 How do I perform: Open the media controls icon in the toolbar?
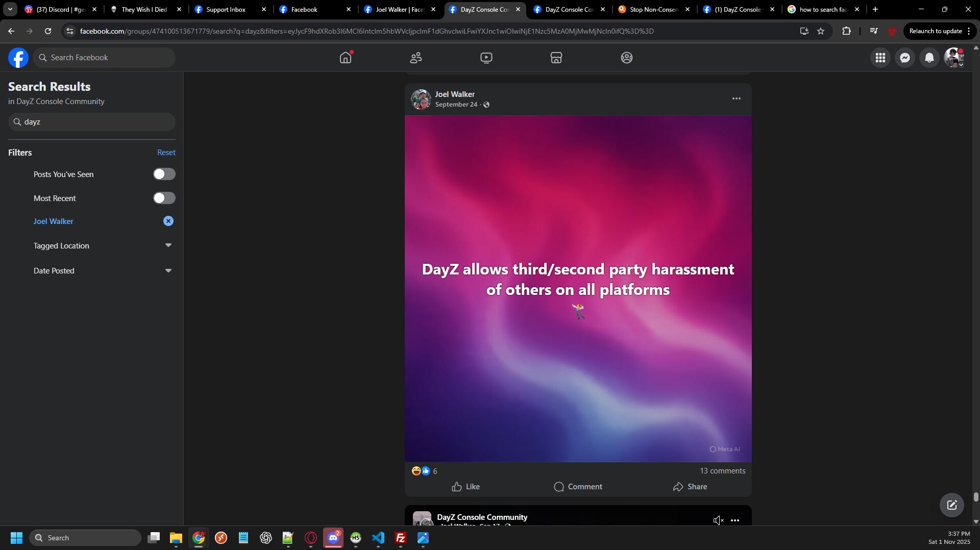[x=874, y=31]
